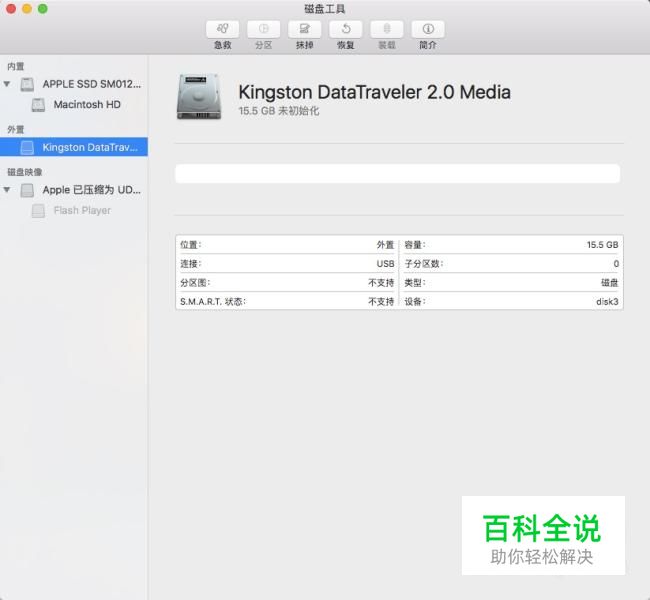The image size is (650, 600).
Task: Click the 设备 value disk3
Action: 607,302
